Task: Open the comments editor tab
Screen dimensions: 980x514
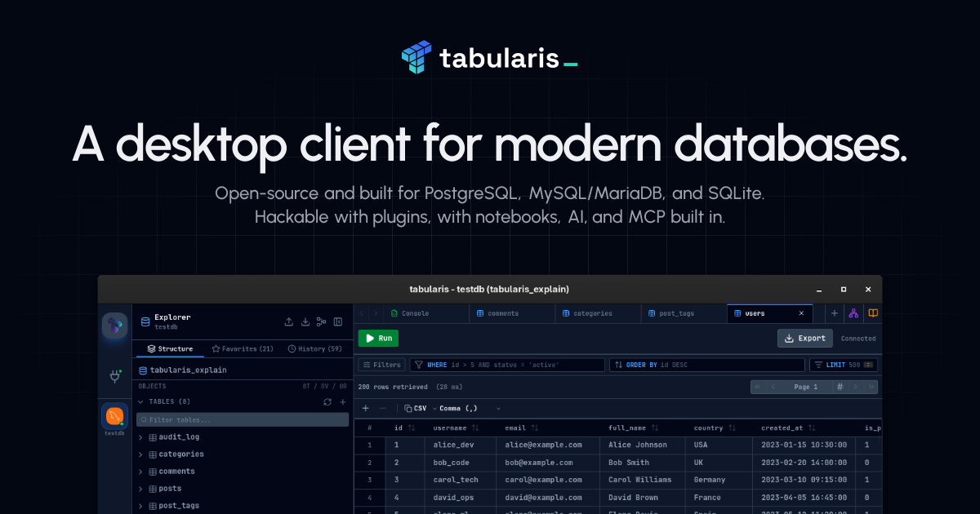Action: pos(513,313)
